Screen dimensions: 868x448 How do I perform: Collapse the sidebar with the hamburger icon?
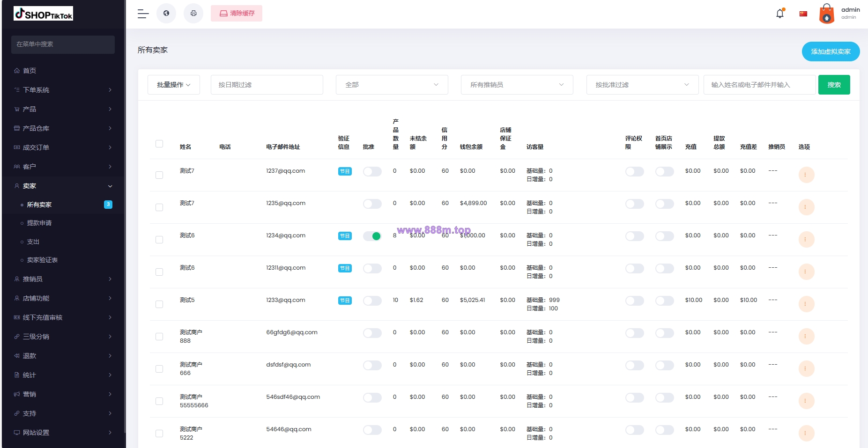click(143, 14)
